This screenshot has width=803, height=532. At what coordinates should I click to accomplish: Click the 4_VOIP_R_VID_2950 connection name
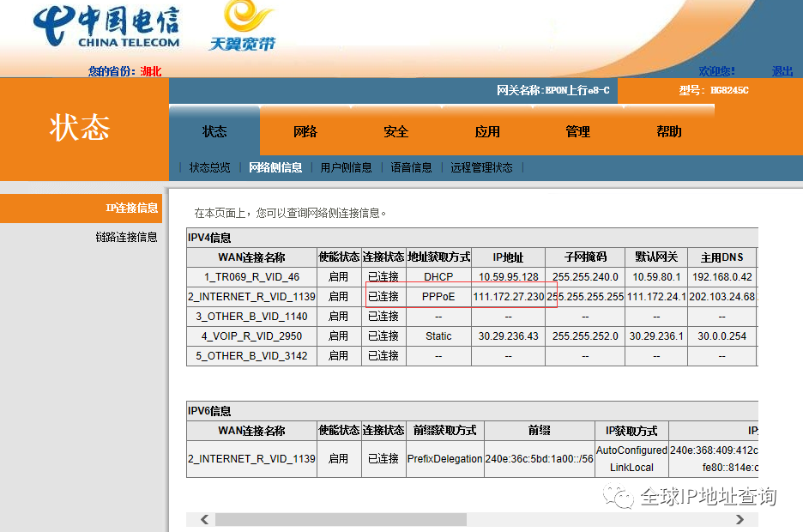[x=251, y=336]
